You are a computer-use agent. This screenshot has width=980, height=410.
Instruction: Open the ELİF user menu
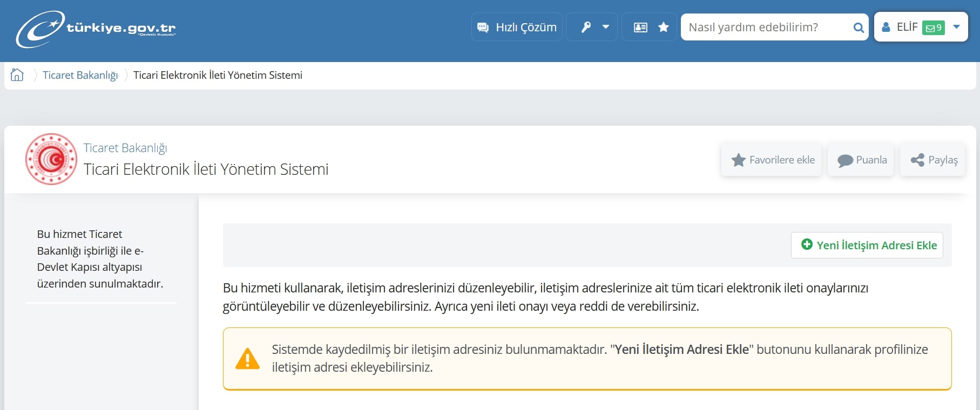[x=921, y=27]
